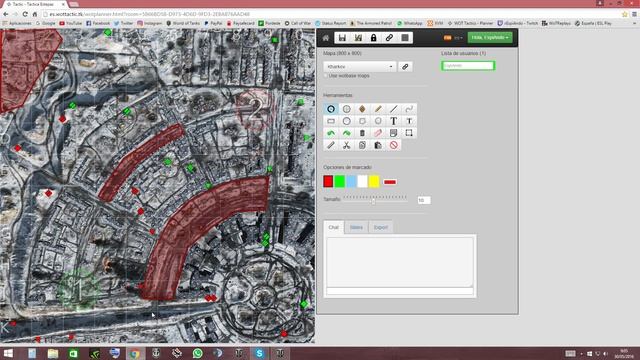Pick the white color swatch

pyautogui.click(x=362, y=182)
